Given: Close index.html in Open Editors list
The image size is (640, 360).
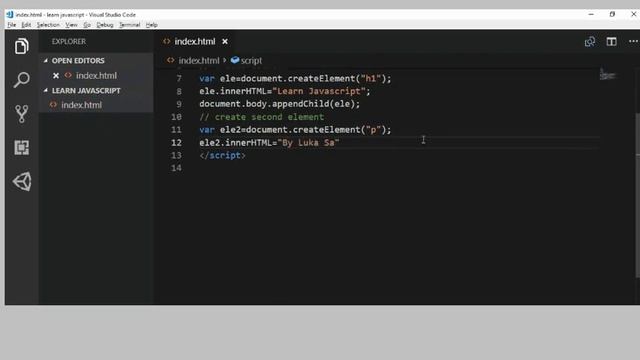Looking at the screenshot, I should tap(56, 76).
